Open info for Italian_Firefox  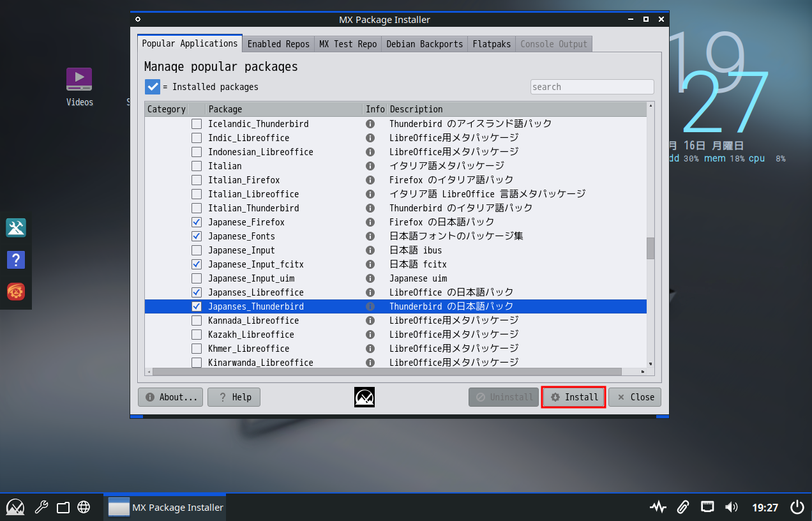pyautogui.click(x=370, y=180)
